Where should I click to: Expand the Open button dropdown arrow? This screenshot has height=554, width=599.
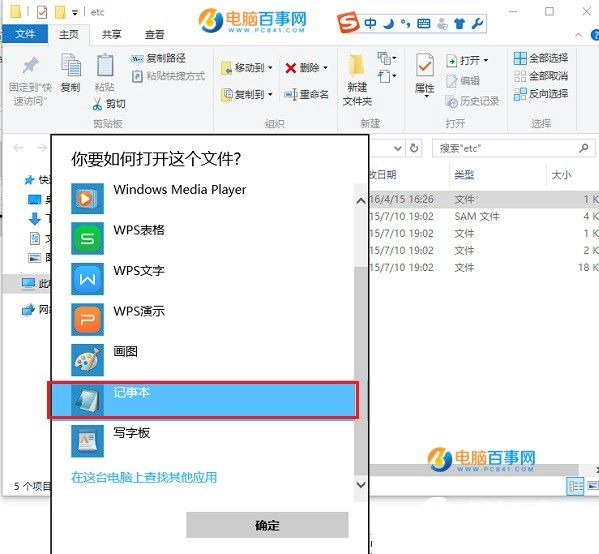(486, 60)
